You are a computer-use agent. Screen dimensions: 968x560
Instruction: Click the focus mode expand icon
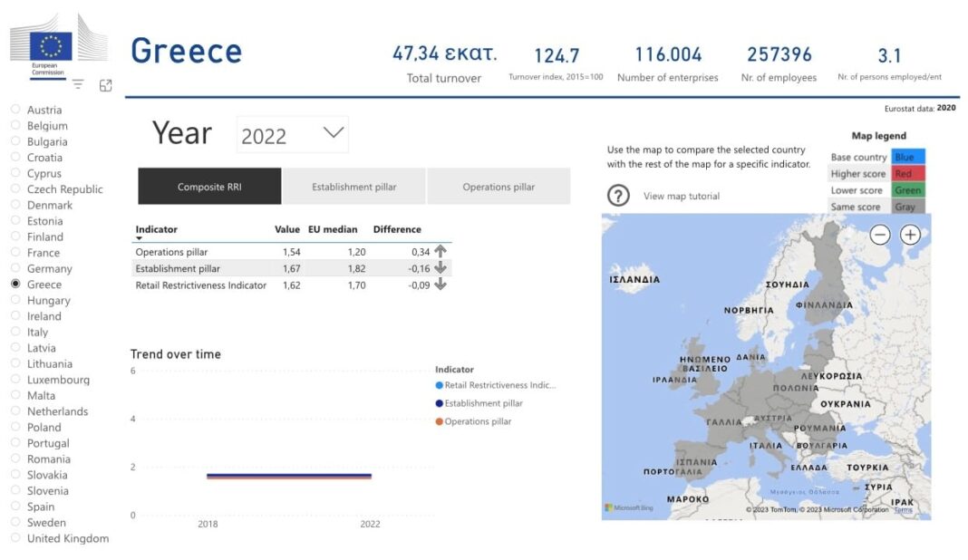pos(105,85)
